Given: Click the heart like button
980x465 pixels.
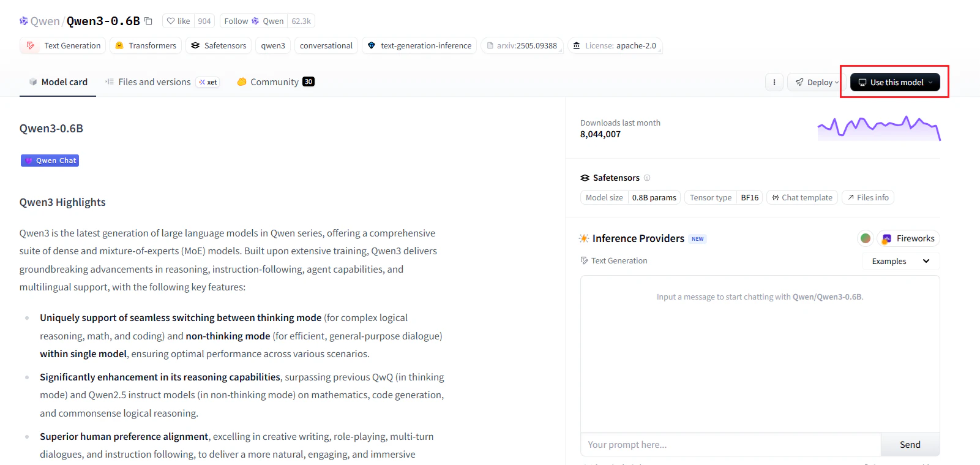Looking at the screenshot, I should (178, 21).
